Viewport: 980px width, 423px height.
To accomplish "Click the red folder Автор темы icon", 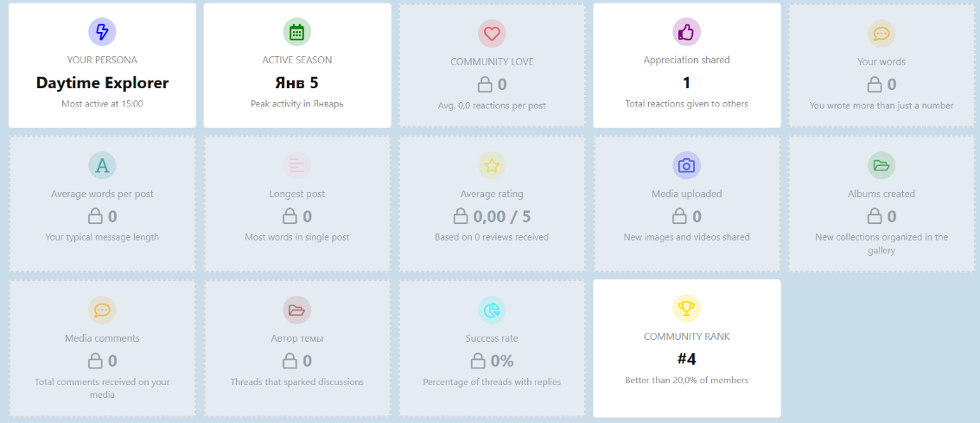I will [296, 310].
